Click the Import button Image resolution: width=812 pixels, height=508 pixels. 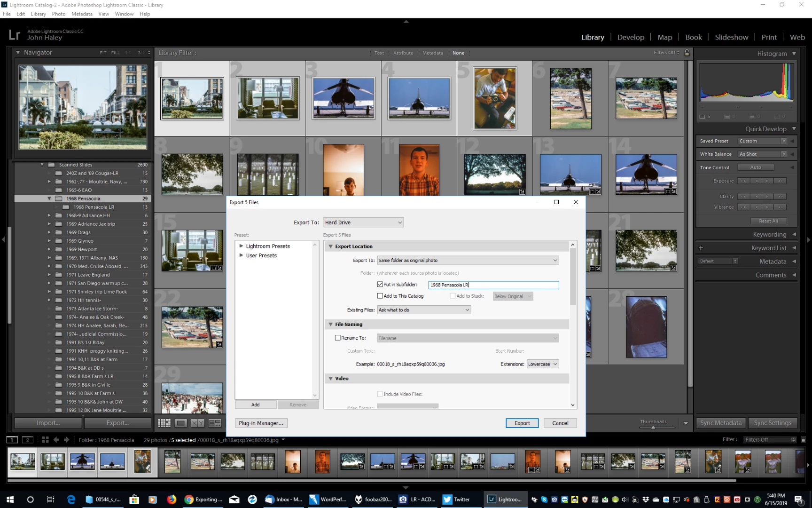coord(48,423)
